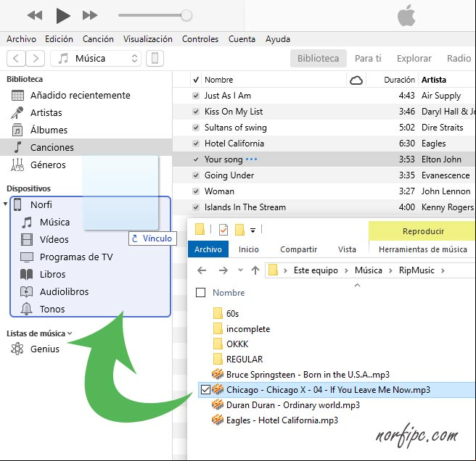Viewport: 476px width, 461px height.
Task: Uncheck the Your song checkbox
Action: [x=196, y=159]
